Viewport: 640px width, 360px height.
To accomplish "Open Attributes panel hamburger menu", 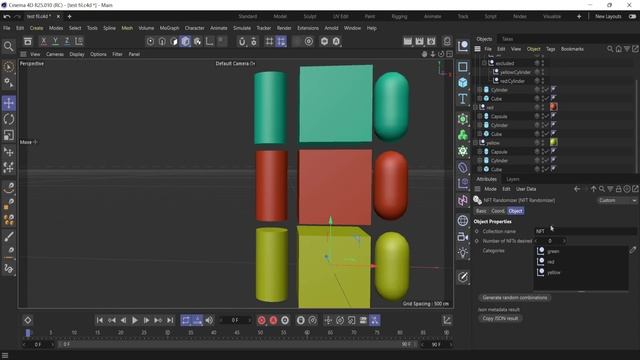I will (x=477, y=189).
